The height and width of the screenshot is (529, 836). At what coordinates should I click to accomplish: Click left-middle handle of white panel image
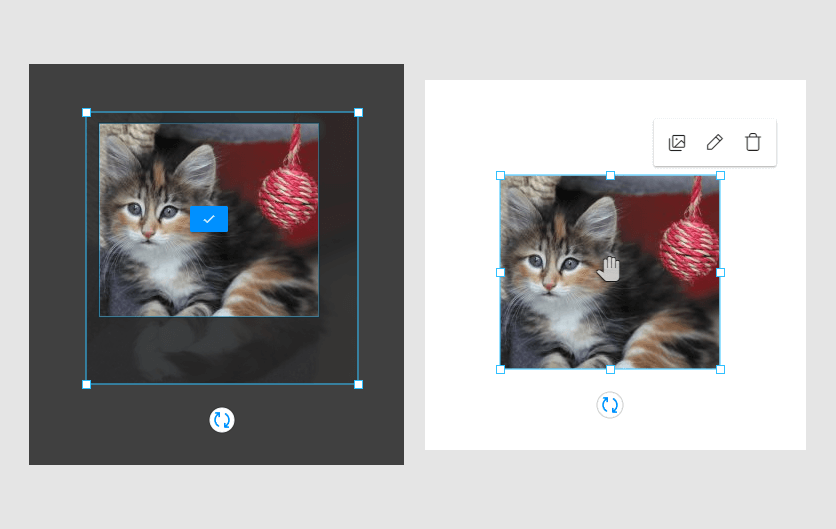(500, 272)
